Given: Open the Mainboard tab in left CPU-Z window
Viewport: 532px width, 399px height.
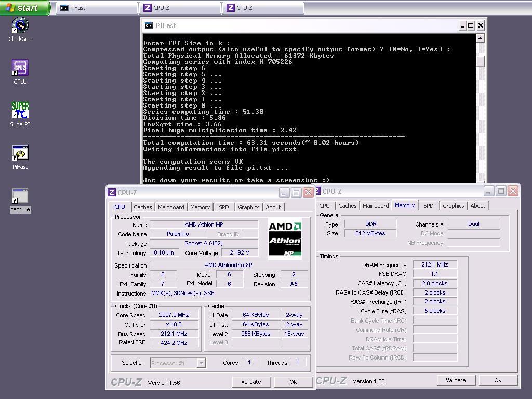Looking at the screenshot, I should click(171, 207).
